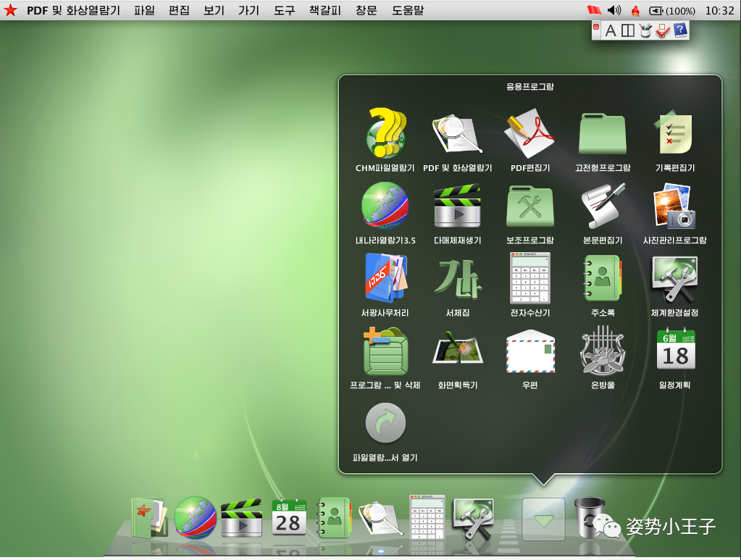Click the red flame icon in the menu bar
The width and height of the screenshot is (741, 560).
[636, 10]
